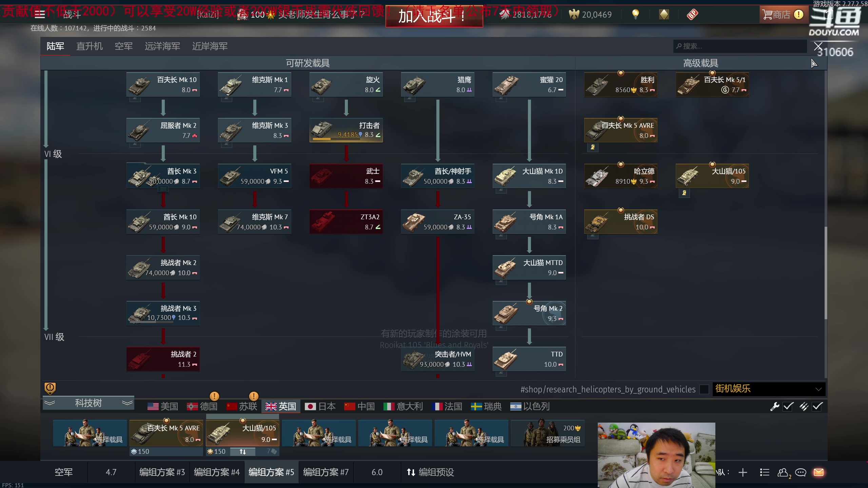The width and height of the screenshot is (868, 488).
Task: Click the yellow icon below 大山猫/105 premium card
Action: pyautogui.click(x=684, y=193)
